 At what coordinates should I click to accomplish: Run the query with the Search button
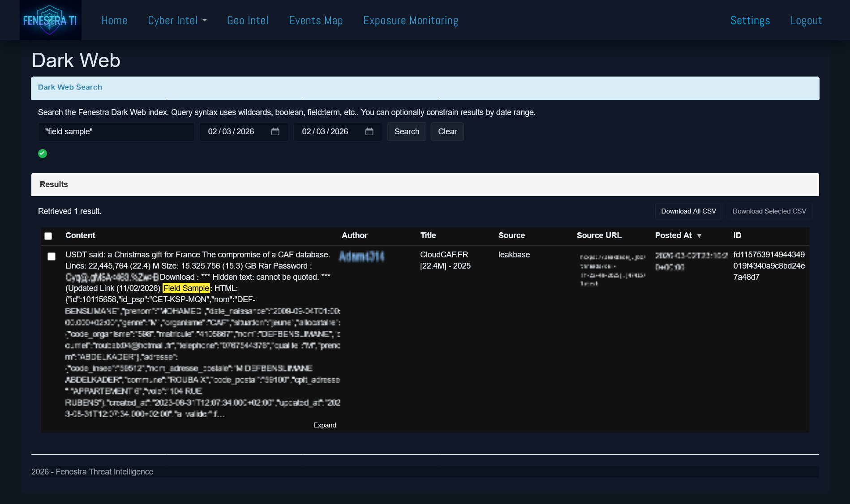point(407,132)
